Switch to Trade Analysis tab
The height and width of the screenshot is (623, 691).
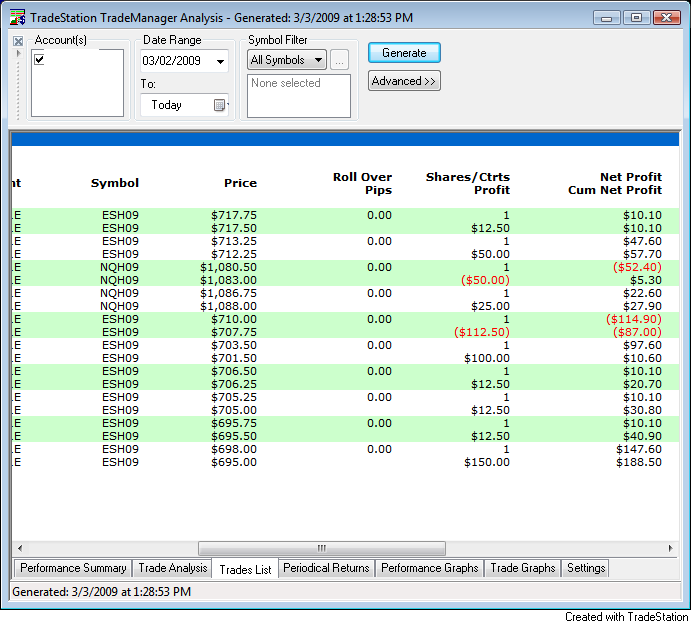pyautogui.click(x=173, y=568)
